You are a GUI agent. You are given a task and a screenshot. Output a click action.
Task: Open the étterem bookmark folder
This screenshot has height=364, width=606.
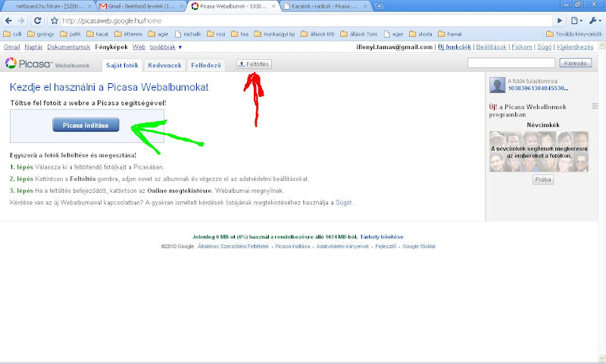128,34
